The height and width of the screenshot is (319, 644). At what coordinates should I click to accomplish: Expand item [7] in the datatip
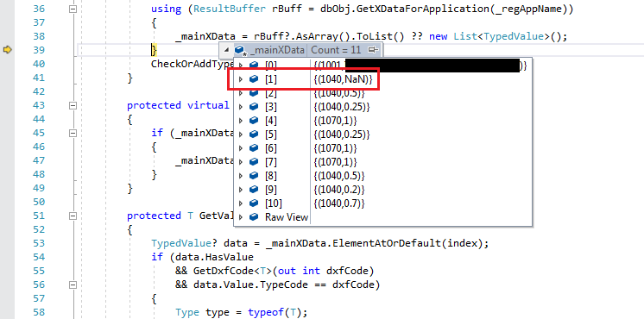click(x=241, y=162)
